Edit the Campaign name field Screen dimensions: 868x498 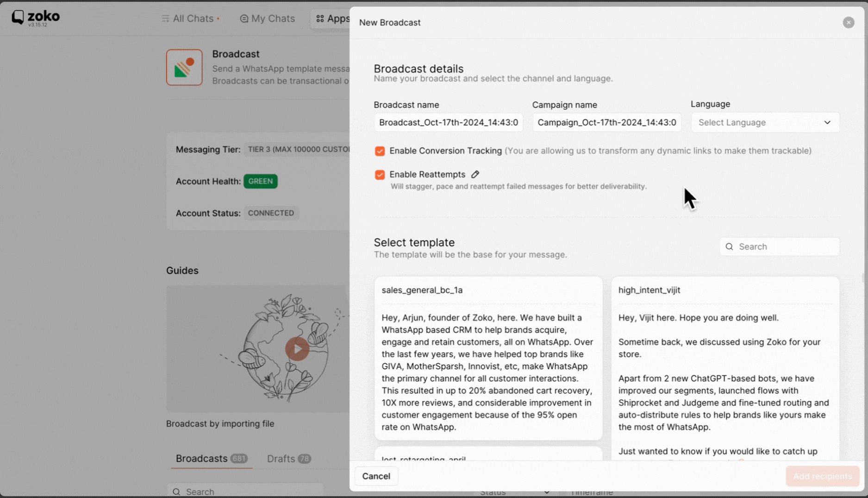(x=606, y=122)
